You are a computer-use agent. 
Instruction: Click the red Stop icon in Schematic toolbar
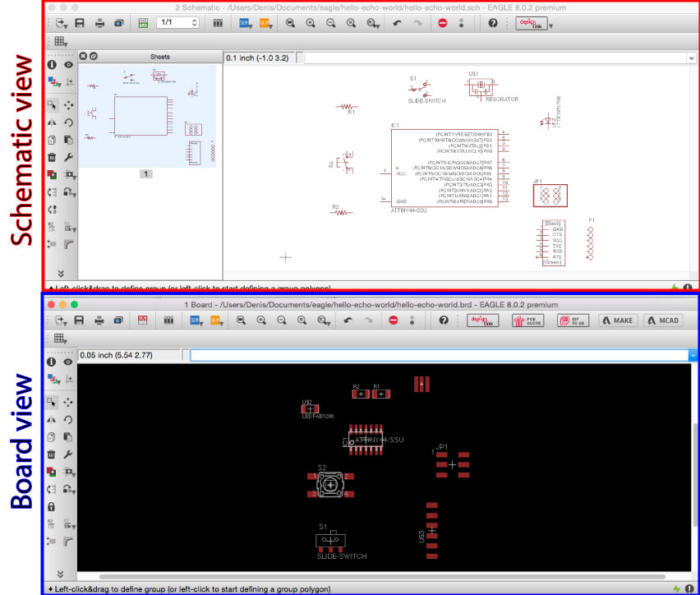pyautogui.click(x=442, y=23)
